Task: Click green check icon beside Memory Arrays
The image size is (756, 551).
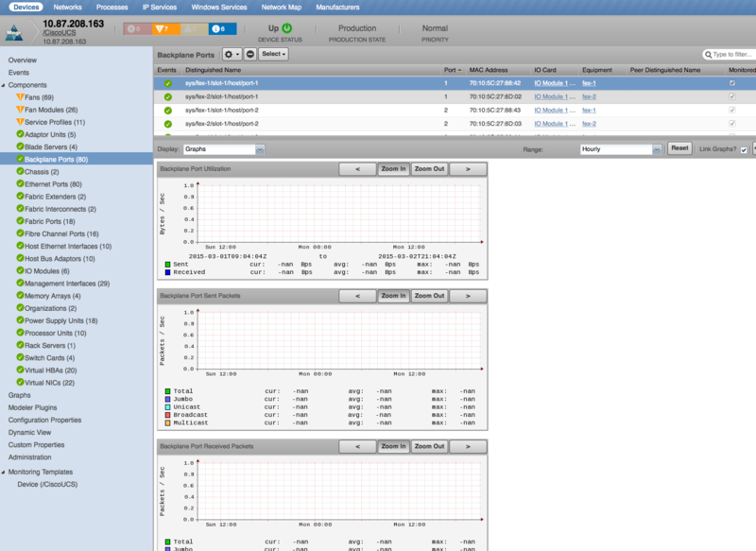Action: (x=20, y=296)
